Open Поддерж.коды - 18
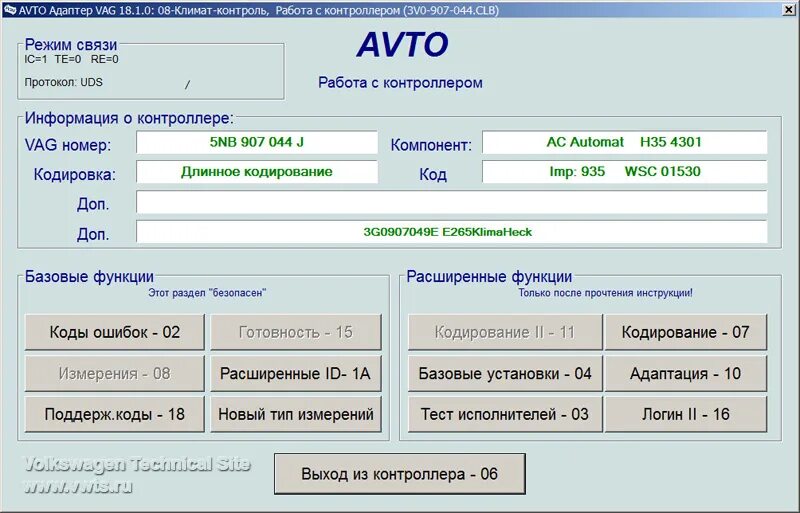The height and width of the screenshot is (513, 800). tap(115, 414)
